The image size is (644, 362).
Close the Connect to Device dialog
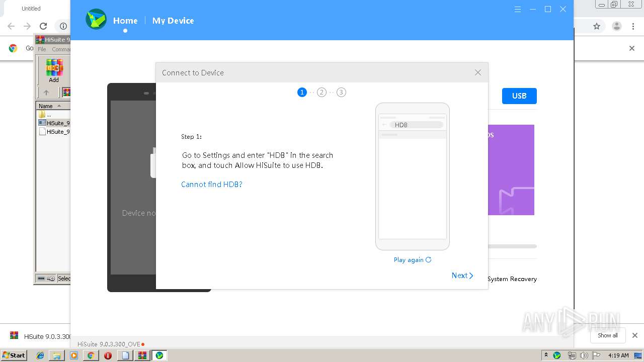(x=478, y=72)
